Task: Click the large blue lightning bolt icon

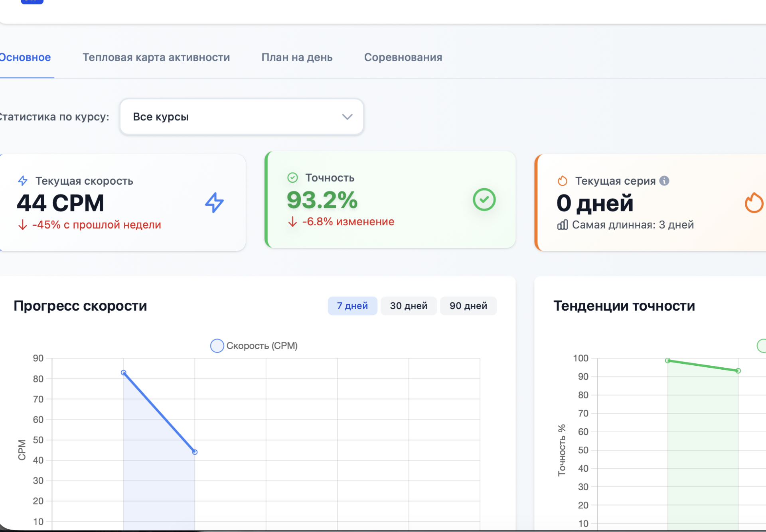Action: point(214,203)
